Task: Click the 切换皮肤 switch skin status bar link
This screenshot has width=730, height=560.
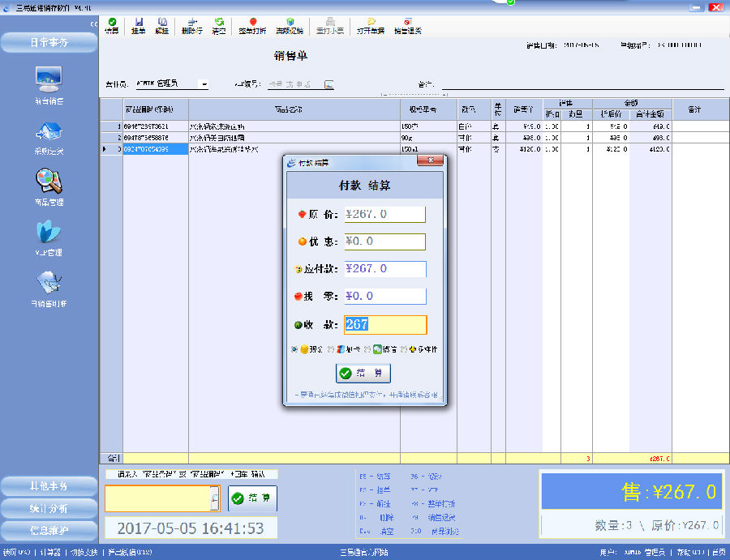Action: point(84,553)
